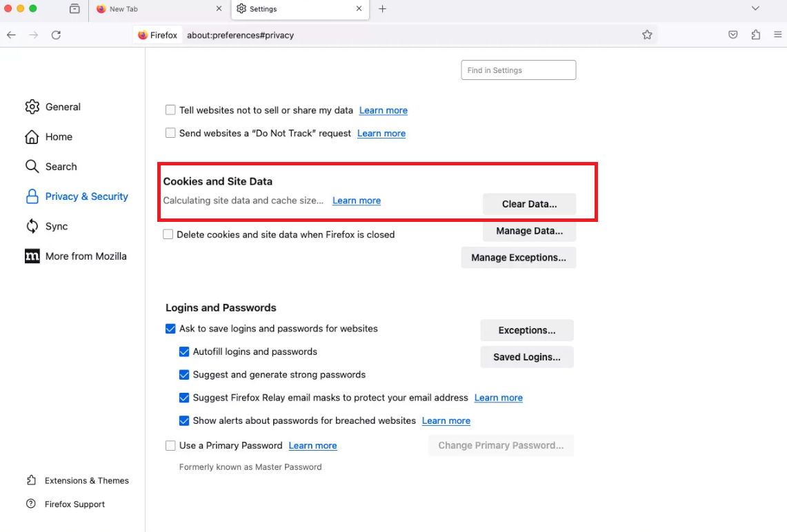Viewport: 787px width, 532px height.
Task: Open the Firefox application menu
Action: pos(777,34)
